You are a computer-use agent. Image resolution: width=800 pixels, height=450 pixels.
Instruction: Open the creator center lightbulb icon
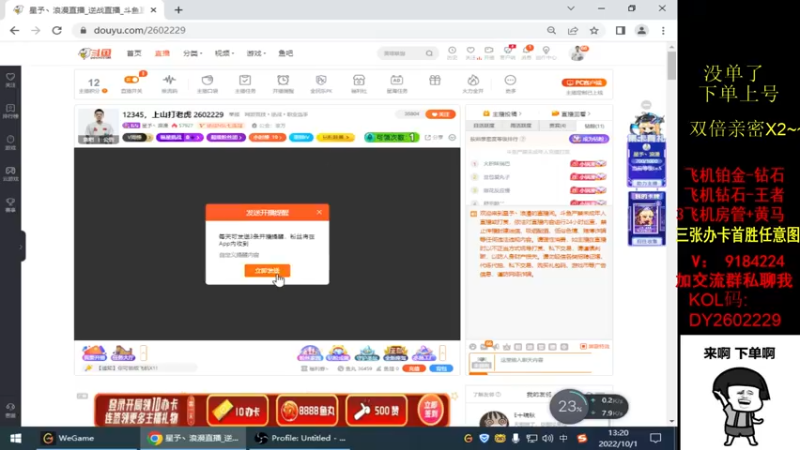pos(546,51)
